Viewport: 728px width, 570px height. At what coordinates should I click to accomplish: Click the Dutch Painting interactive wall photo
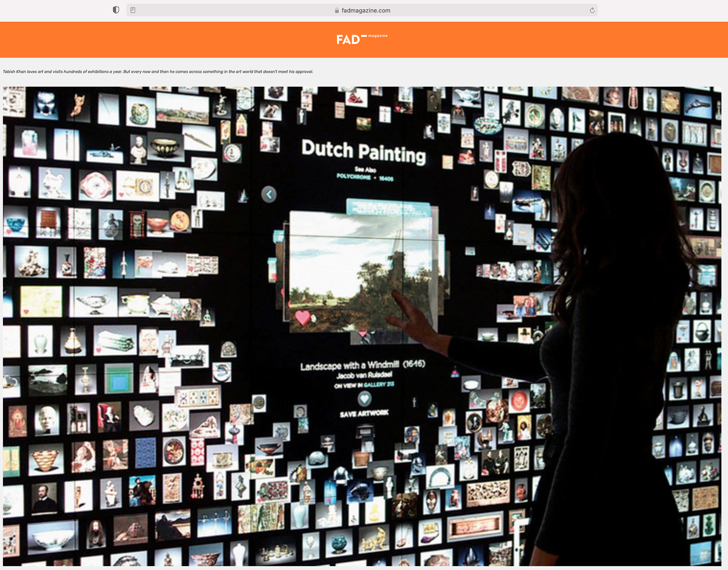tap(362, 326)
